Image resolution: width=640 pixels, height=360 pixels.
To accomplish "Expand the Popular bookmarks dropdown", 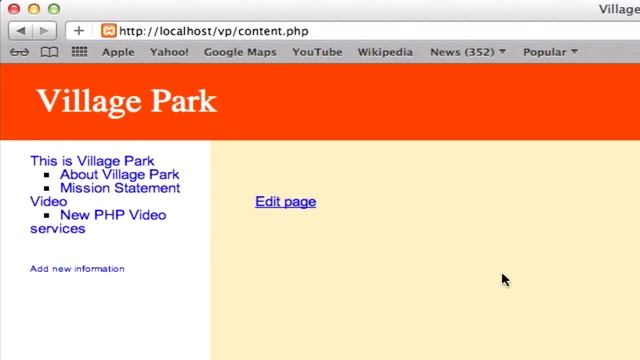I will point(550,52).
